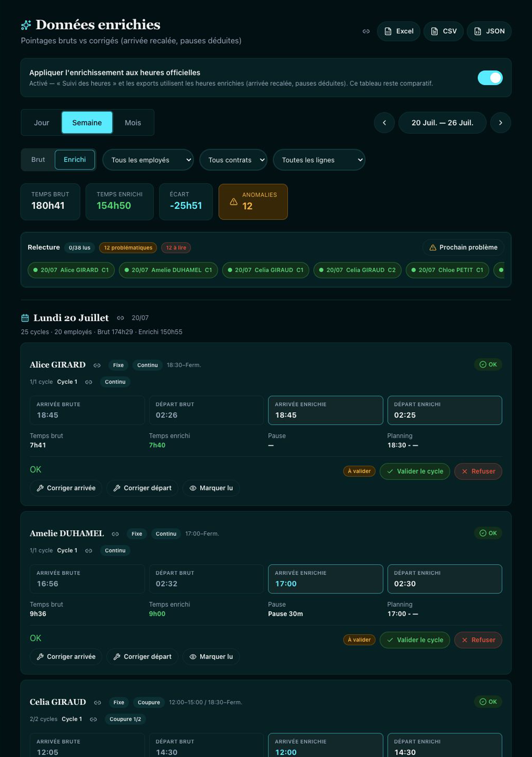Click the 0/38 lus badge
Viewport: 532px width, 757px height.
pos(79,248)
